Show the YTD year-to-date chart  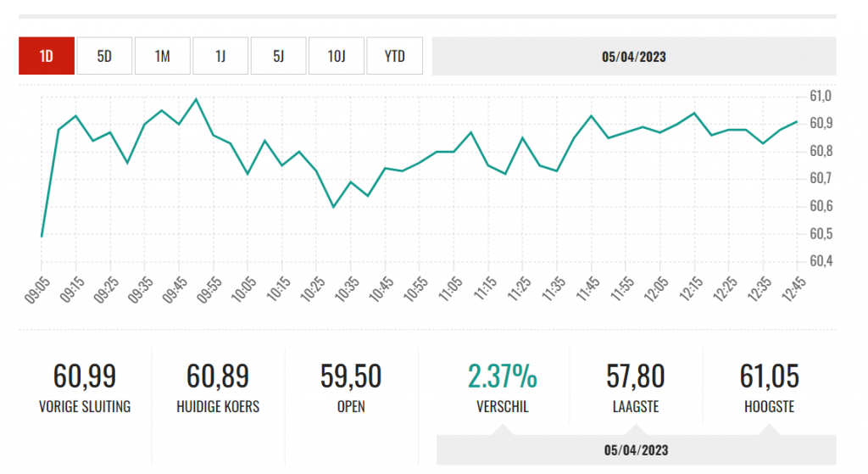[395, 56]
